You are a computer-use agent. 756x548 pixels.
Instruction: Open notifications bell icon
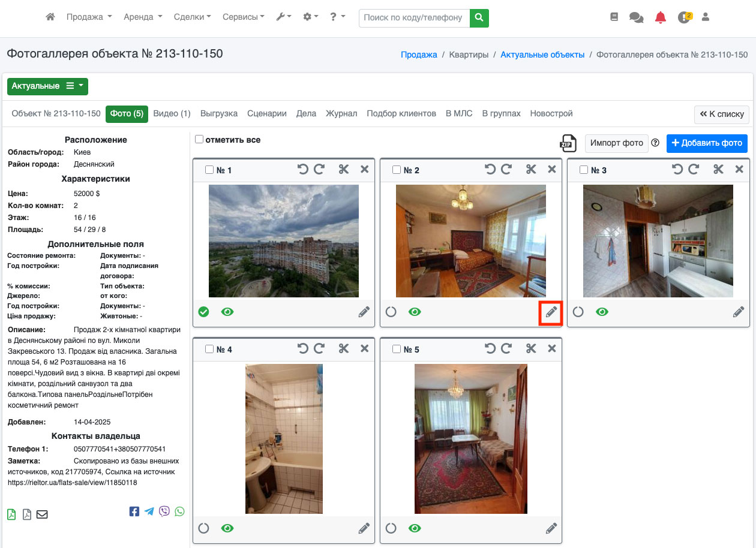coord(660,17)
